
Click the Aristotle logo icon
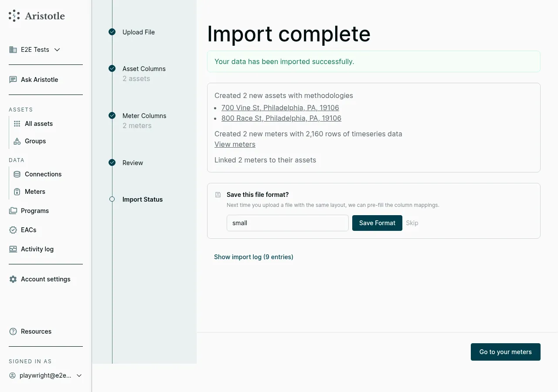point(14,16)
